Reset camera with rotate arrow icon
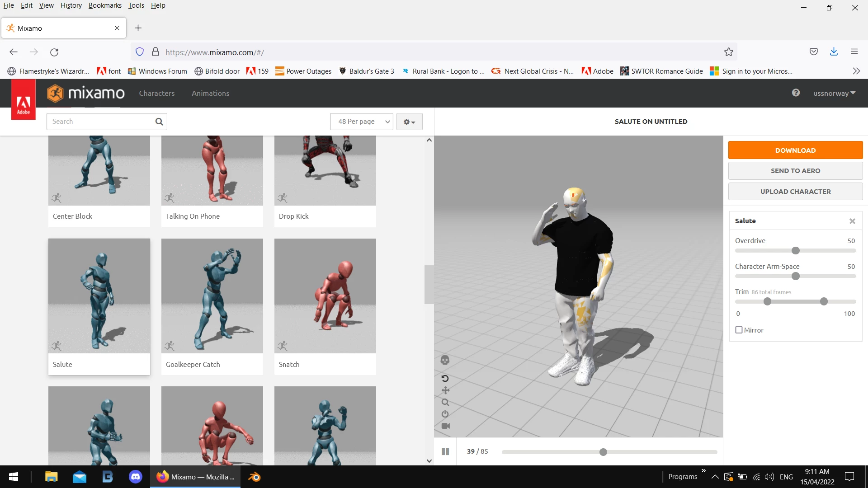This screenshot has width=868, height=488. [x=445, y=378]
